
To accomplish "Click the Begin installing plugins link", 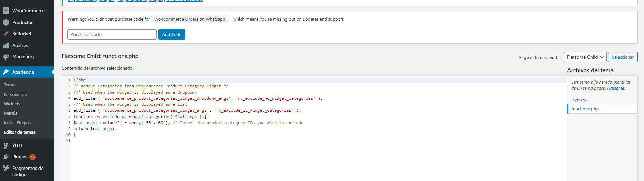I will [91, 1].
